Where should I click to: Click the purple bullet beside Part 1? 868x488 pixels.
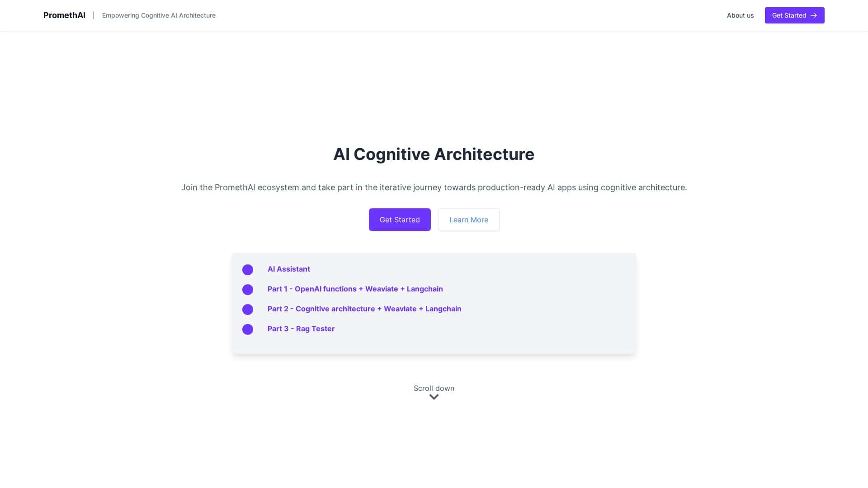(248, 290)
